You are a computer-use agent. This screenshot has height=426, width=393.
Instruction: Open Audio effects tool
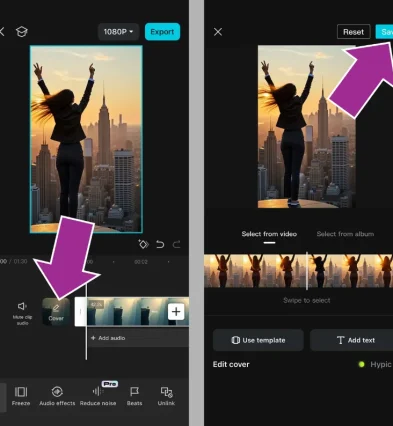[x=57, y=396]
